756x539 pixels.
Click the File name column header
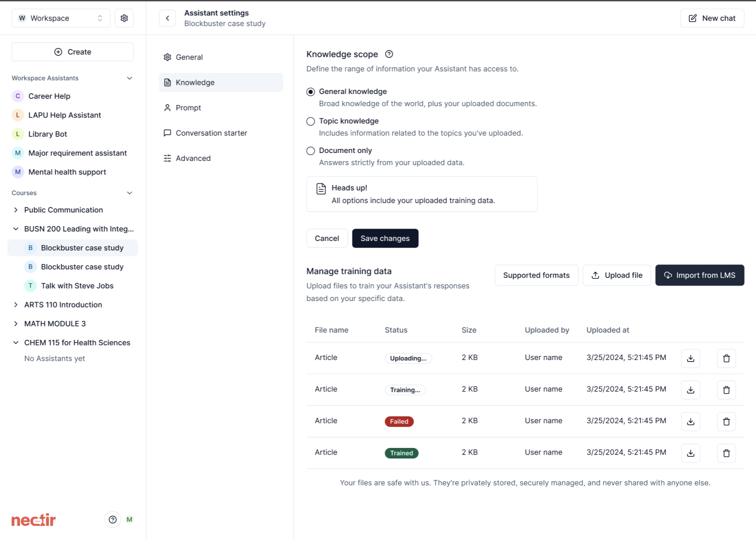331,330
